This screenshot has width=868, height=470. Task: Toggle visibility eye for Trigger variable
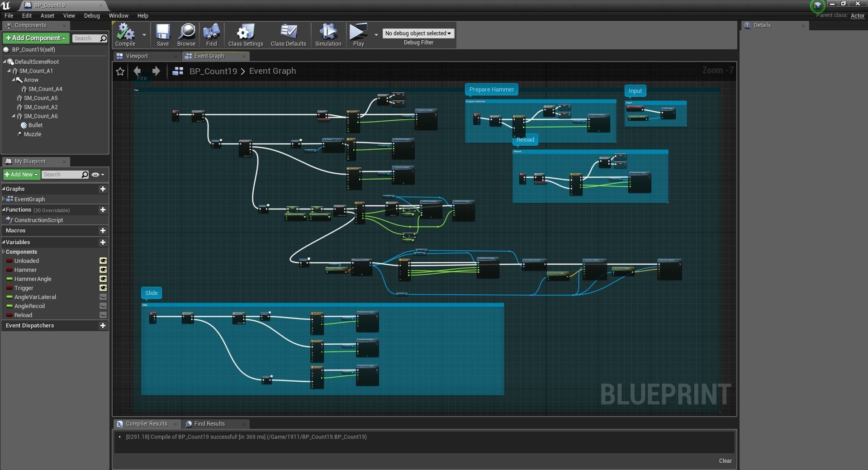coord(103,288)
